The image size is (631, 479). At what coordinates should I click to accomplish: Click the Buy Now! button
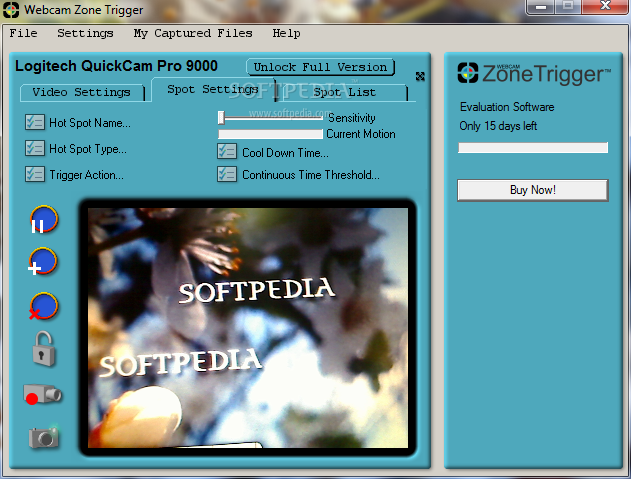(x=533, y=190)
